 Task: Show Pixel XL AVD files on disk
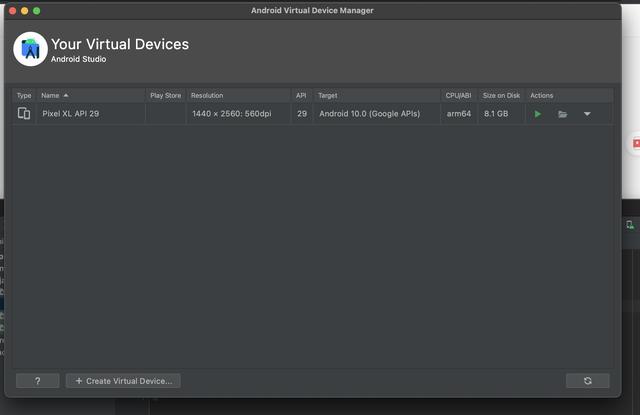pyautogui.click(x=563, y=114)
